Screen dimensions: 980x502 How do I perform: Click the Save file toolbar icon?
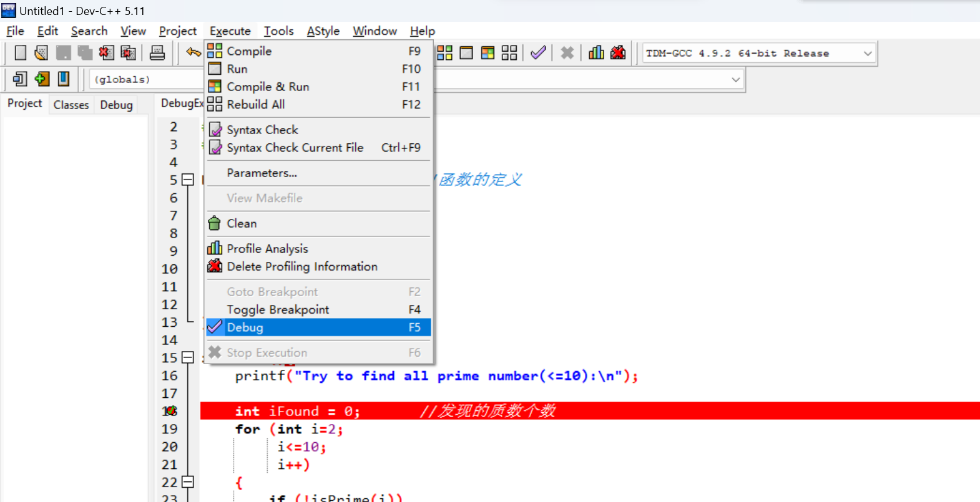pos(63,53)
